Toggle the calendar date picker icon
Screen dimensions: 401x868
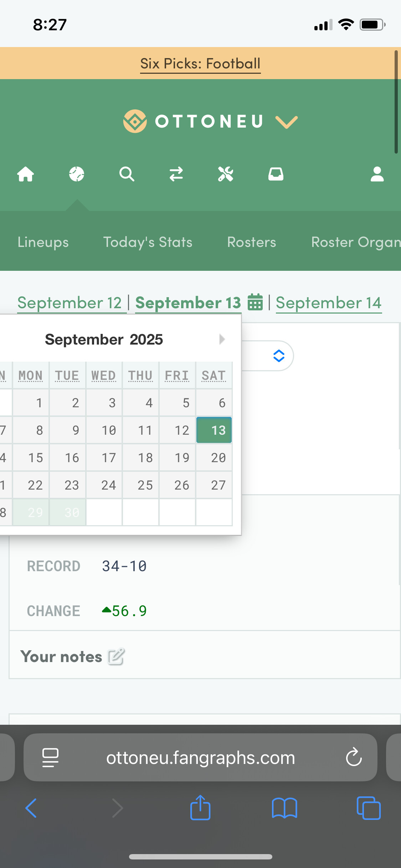(x=255, y=302)
